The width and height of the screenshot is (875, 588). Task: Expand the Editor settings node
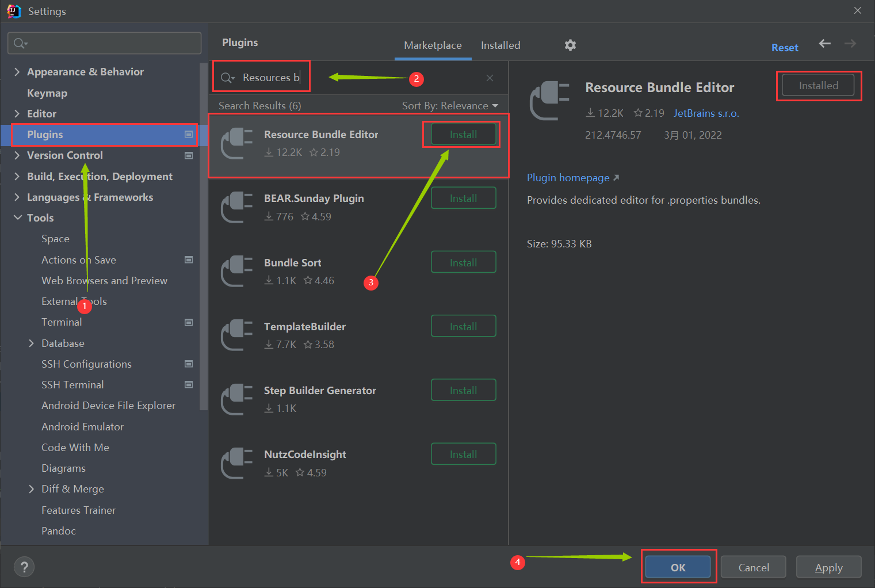(x=17, y=113)
